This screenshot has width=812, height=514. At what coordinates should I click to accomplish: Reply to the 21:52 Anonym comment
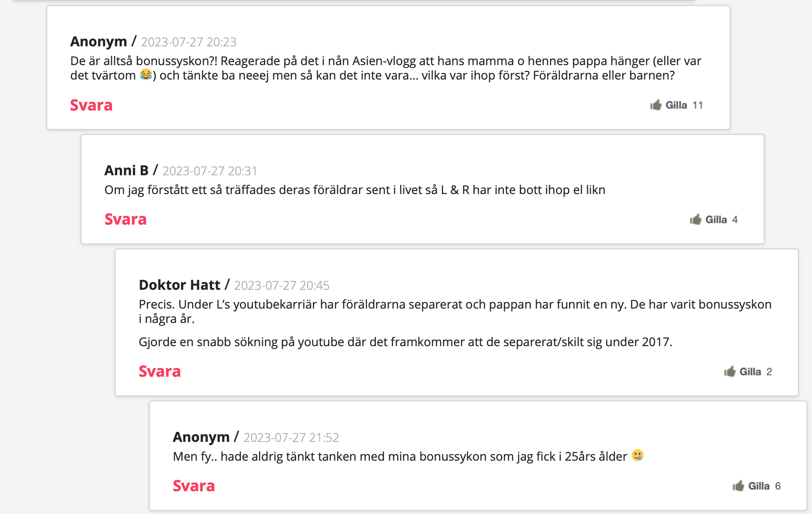click(194, 486)
